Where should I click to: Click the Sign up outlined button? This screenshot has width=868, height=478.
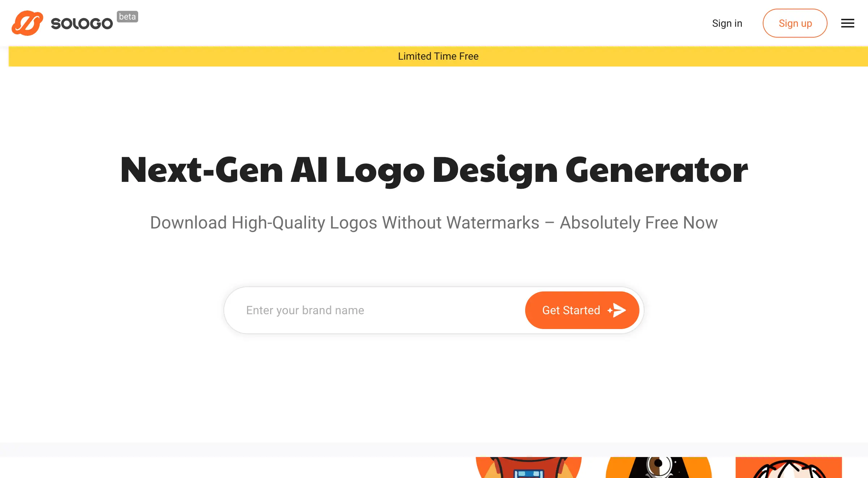(795, 23)
